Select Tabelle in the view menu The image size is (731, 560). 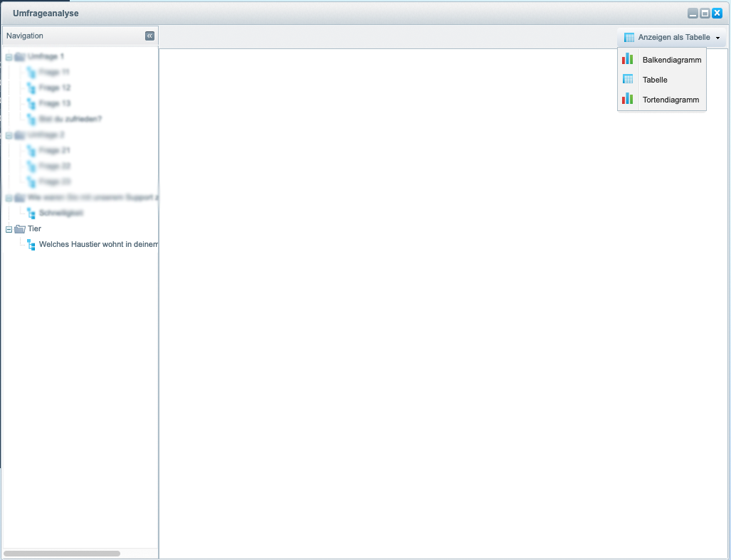655,80
